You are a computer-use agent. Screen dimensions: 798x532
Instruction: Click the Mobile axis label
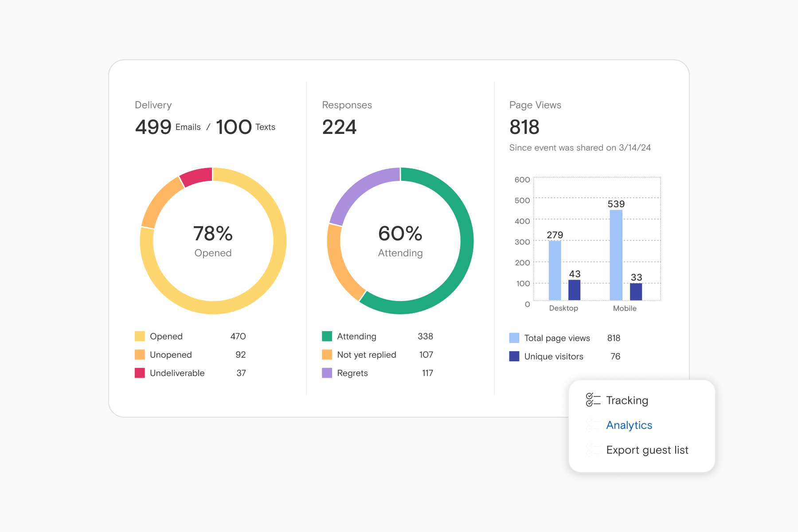tap(625, 308)
